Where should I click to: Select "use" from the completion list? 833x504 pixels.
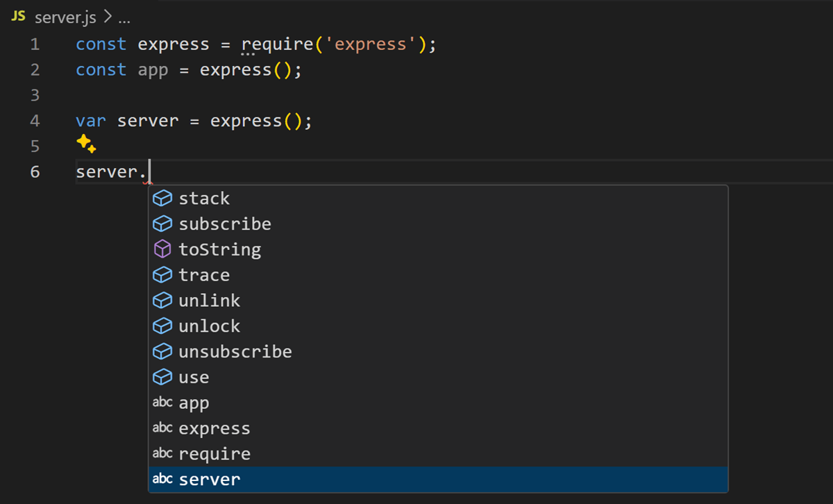coord(194,377)
